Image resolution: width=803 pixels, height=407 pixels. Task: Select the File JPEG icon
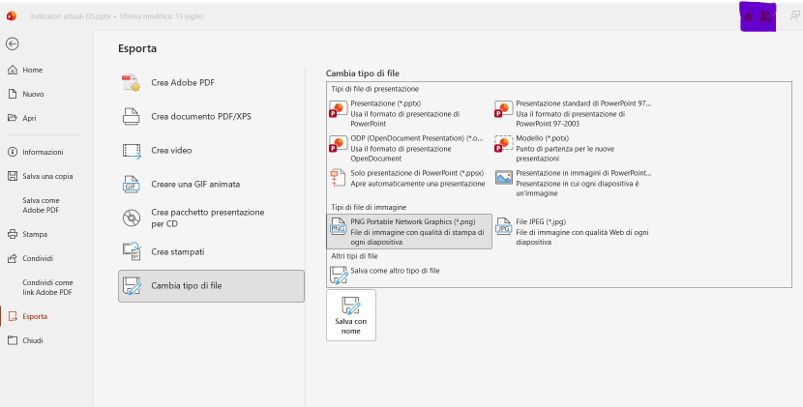503,227
